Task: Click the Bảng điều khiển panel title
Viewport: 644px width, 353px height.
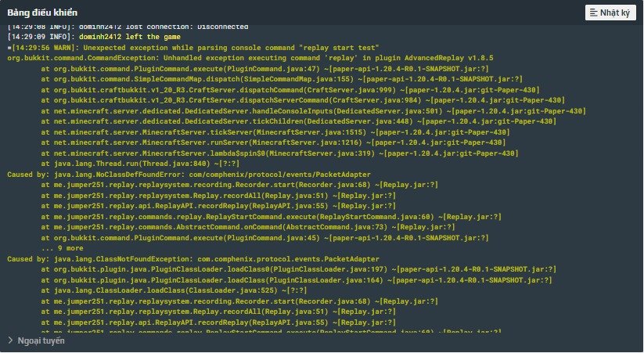Action: (42, 13)
